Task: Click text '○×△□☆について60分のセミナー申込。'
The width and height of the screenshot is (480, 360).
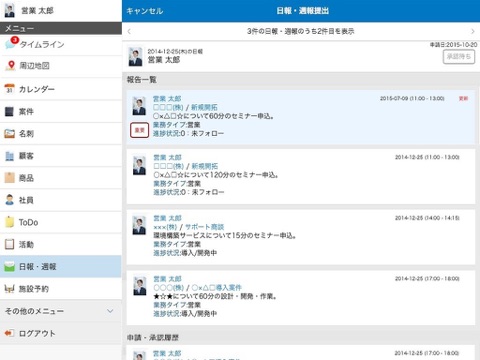Action: tap(214, 116)
